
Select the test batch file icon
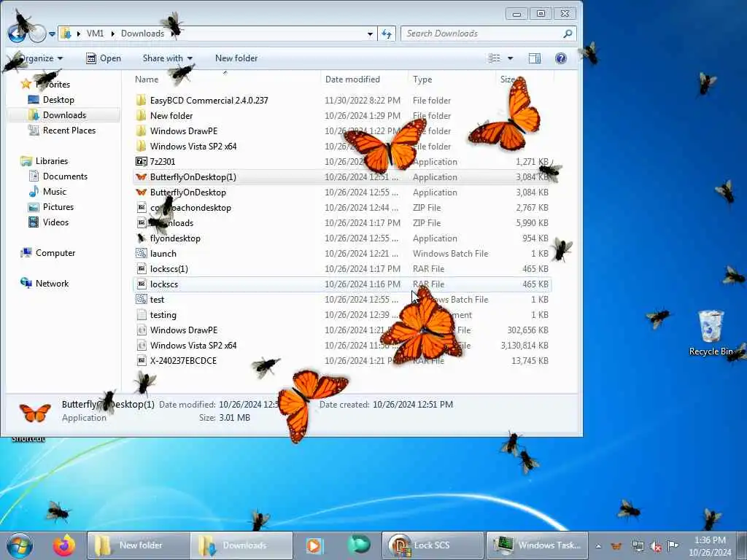[x=141, y=299]
